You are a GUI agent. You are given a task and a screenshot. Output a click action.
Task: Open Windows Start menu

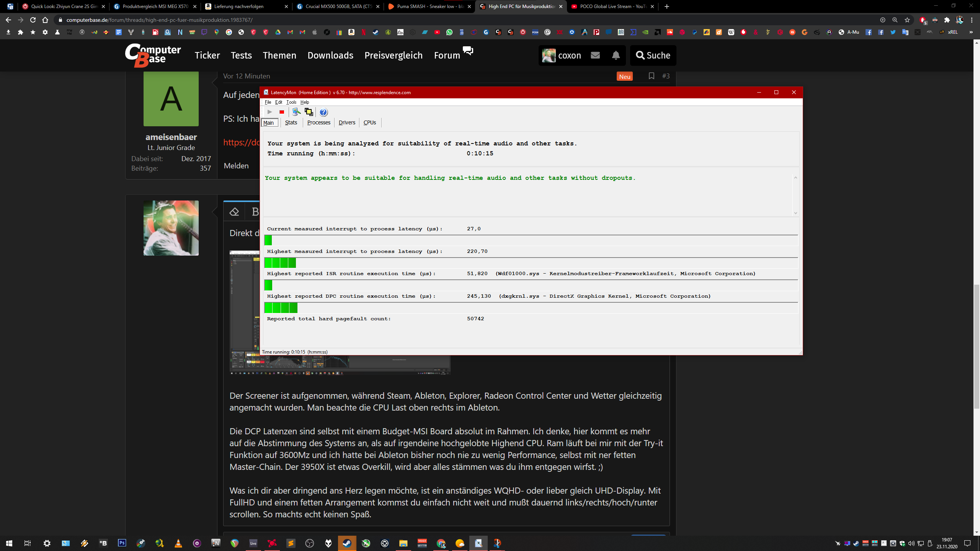[9, 543]
